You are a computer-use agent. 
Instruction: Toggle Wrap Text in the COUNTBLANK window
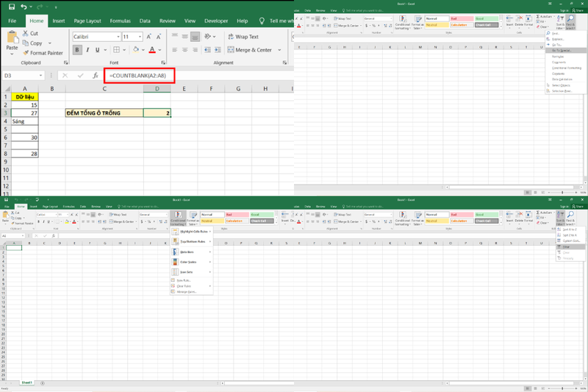tap(243, 36)
